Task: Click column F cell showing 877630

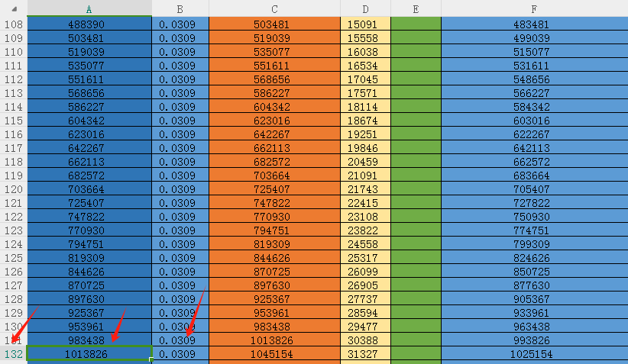Action: tap(534, 285)
